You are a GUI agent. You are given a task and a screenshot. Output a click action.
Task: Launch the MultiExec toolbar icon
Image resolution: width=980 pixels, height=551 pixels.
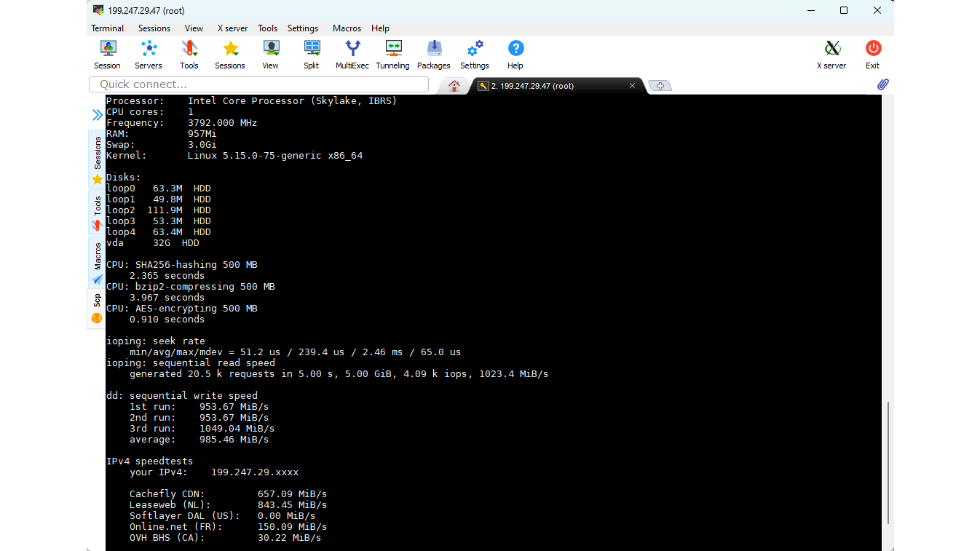(352, 55)
